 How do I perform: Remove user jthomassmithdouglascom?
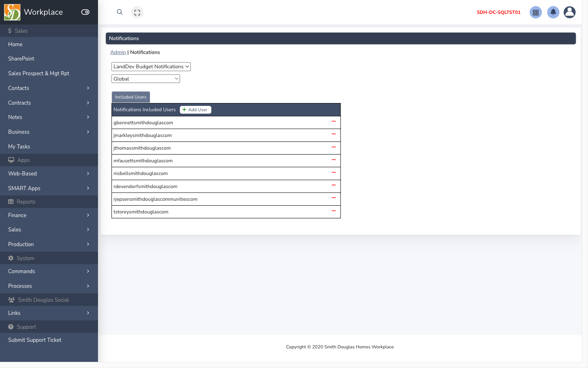334,147
